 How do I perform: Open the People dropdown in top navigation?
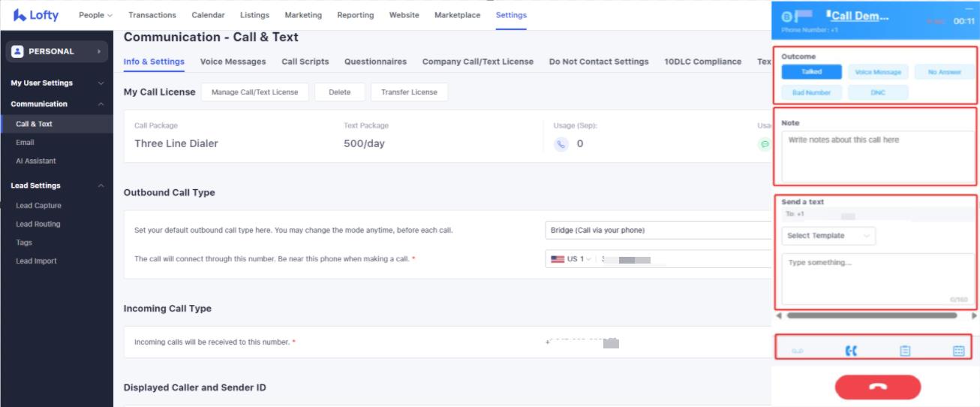pyautogui.click(x=95, y=15)
